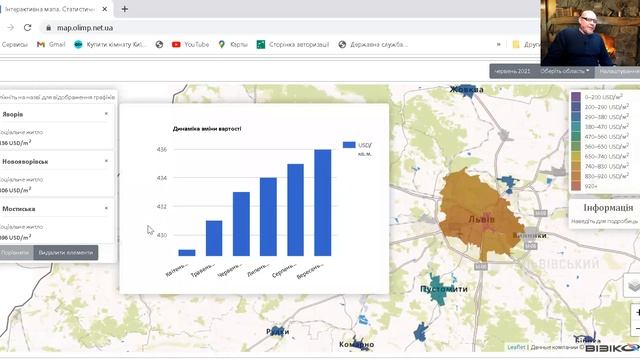The image size is (640, 360).
Task: Open the Leaflet attribution link
Action: point(516,347)
